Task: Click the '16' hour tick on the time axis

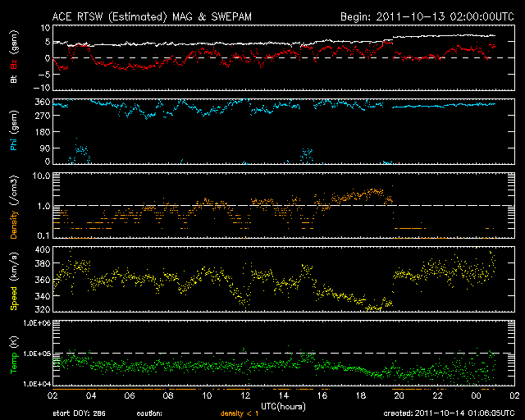Action: 322,395
